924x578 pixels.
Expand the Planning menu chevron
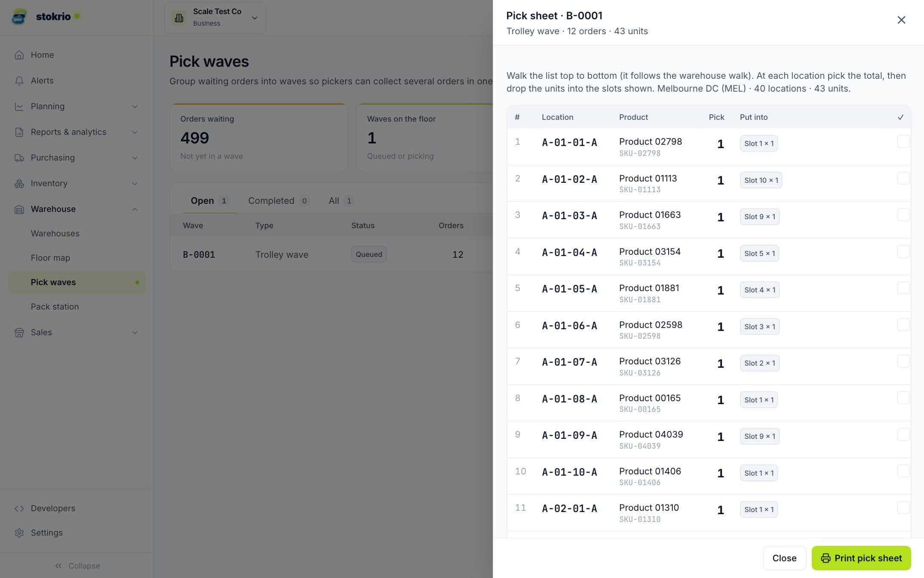[x=135, y=106]
